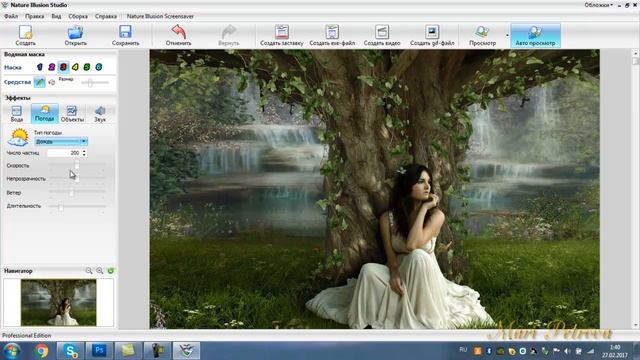The width and height of the screenshot is (640, 360).
Task: Open the arrow dropdown next to Просмотр
Action: (x=507, y=36)
